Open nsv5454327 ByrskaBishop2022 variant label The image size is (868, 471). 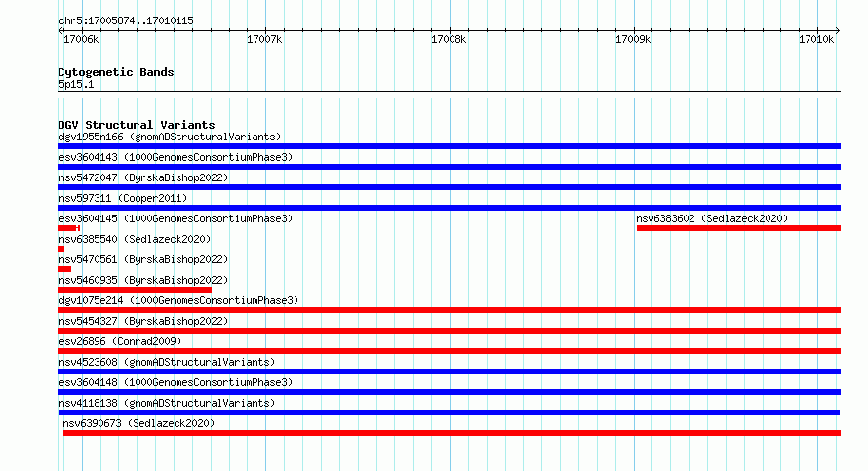(143, 321)
